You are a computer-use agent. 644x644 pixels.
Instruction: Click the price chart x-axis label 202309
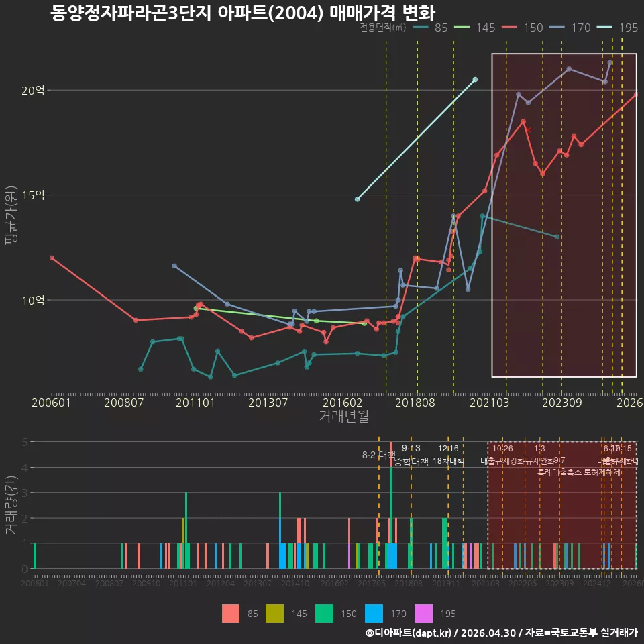[x=562, y=402]
